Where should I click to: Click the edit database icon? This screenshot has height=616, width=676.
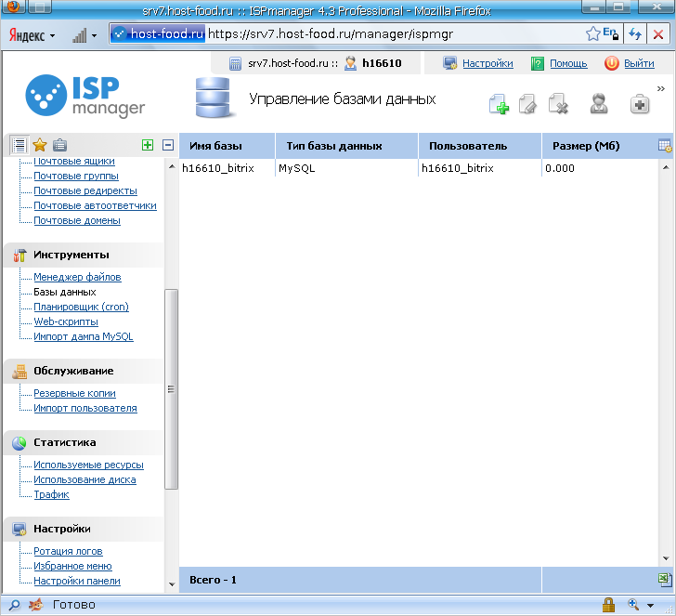527,104
